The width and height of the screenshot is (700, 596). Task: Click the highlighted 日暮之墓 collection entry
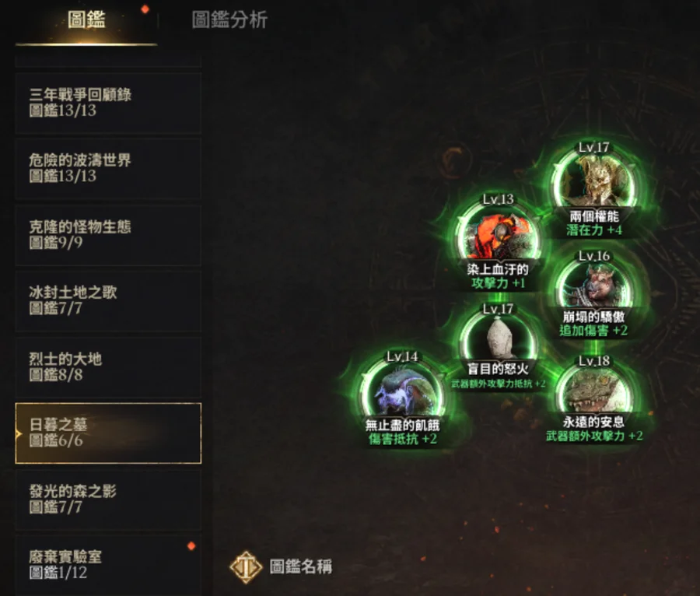(108, 433)
